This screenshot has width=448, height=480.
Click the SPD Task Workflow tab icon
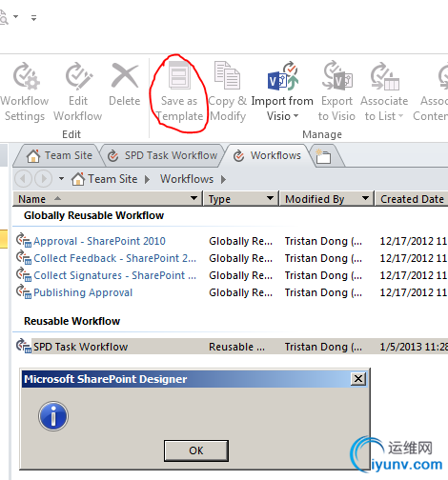point(112,156)
